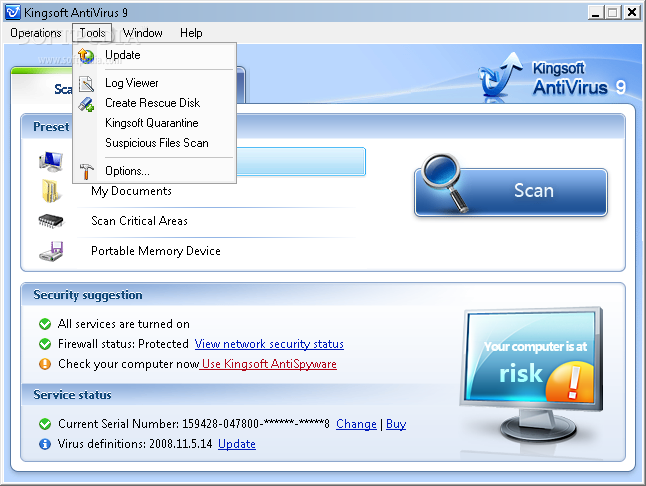Select Portable Memory Device target
Viewport: 646px width, 486px height.
pos(156,251)
